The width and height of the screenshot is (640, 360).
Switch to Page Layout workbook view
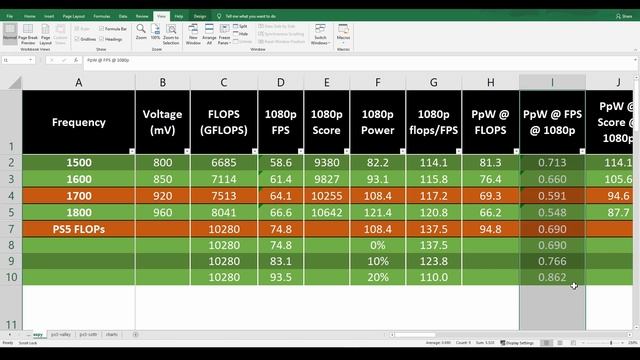[45, 34]
